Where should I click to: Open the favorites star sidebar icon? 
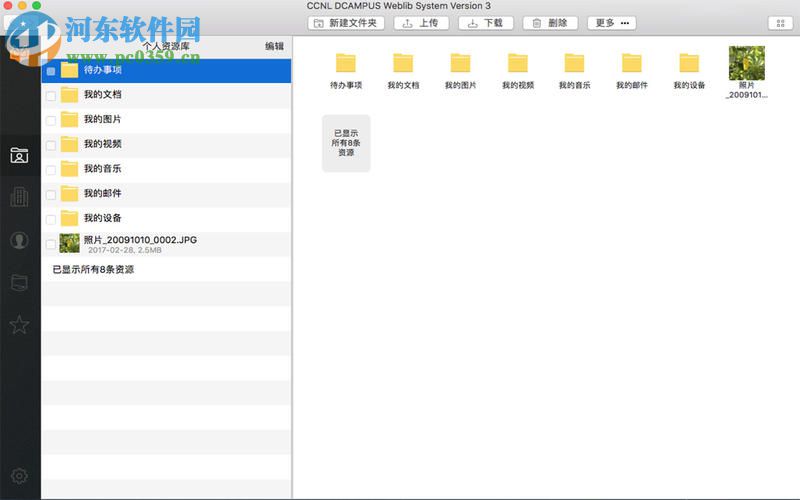click(19, 324)
